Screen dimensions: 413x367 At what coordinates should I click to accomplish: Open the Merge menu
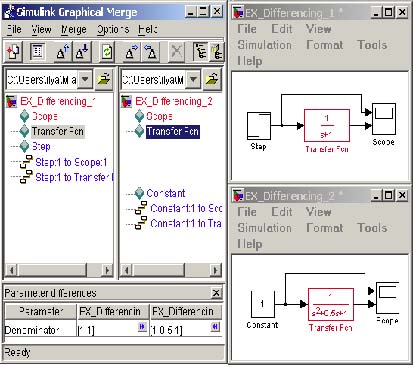pyautogui.click(x=74, y=29)
